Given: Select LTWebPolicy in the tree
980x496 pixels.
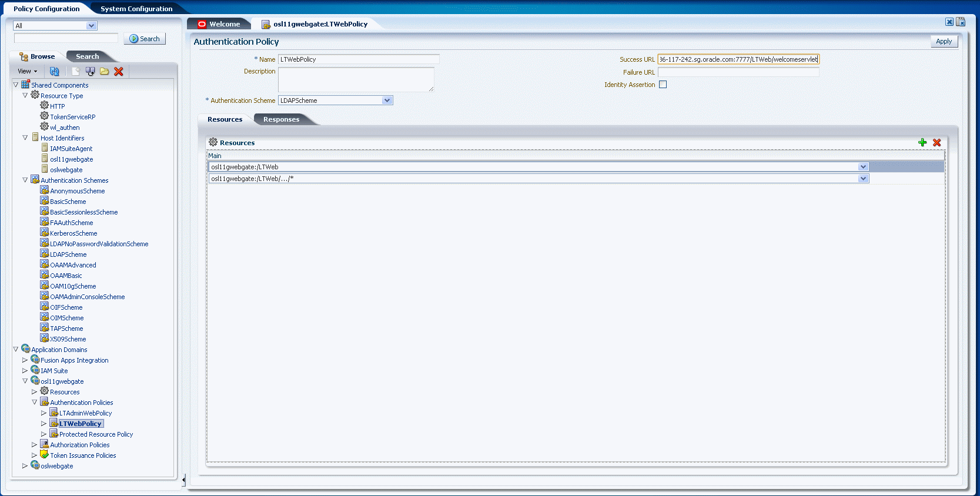Looking at the screenshot, I should point(81,424).
